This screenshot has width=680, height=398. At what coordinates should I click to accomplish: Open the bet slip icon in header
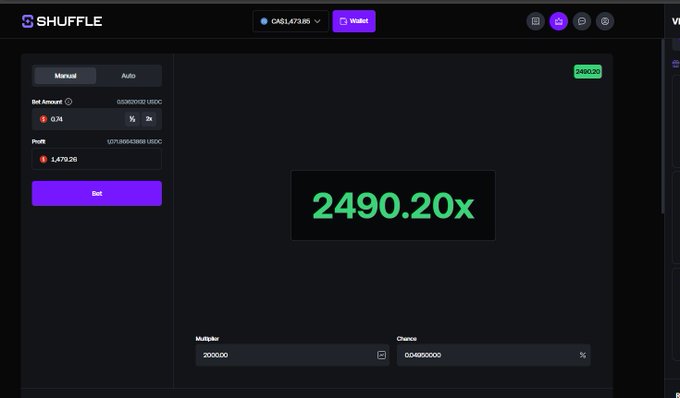coord(536,21)
